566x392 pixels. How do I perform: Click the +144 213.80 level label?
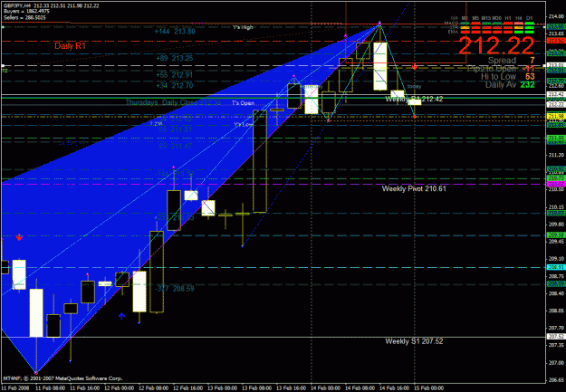(175, 32)
